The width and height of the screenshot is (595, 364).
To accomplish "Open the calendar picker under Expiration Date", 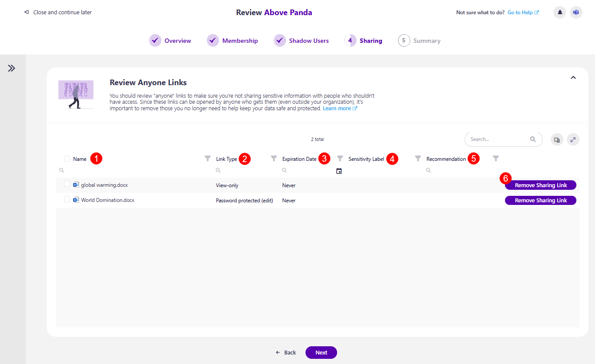I will tap(339, 170).
